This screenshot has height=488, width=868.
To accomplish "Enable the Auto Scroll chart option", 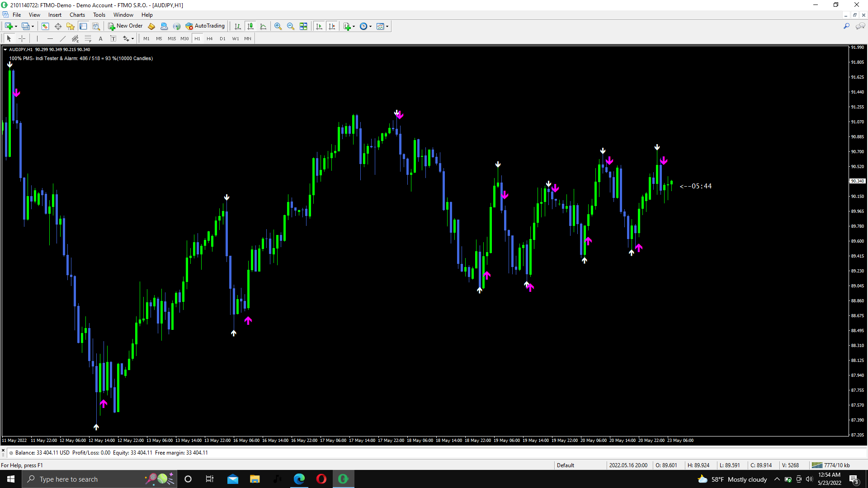I will [x=319, y=26].
